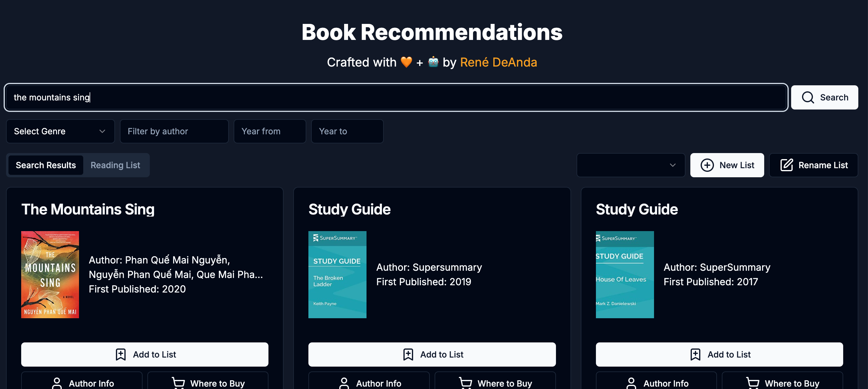Click the pencil edit icon on Rename List

[787, 165]
